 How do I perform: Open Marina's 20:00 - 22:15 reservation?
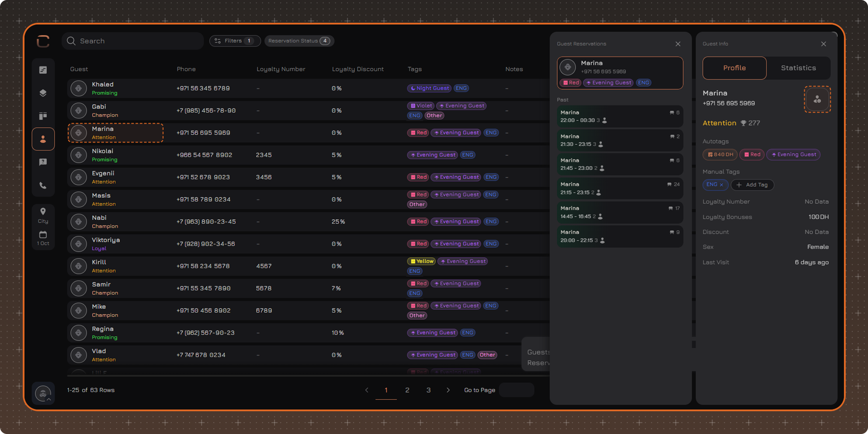click(x=620, y=236)
